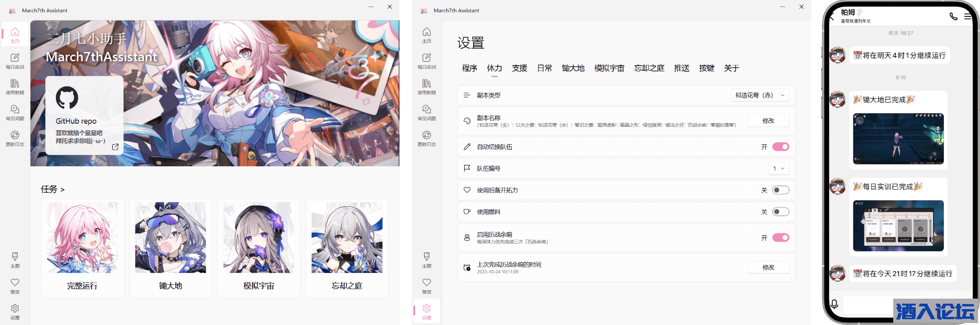The height and width of the screenshot is (325, 980).
Task: Tap message 将在今天21时17分继续运行
Action: click(x=903, y=273)
